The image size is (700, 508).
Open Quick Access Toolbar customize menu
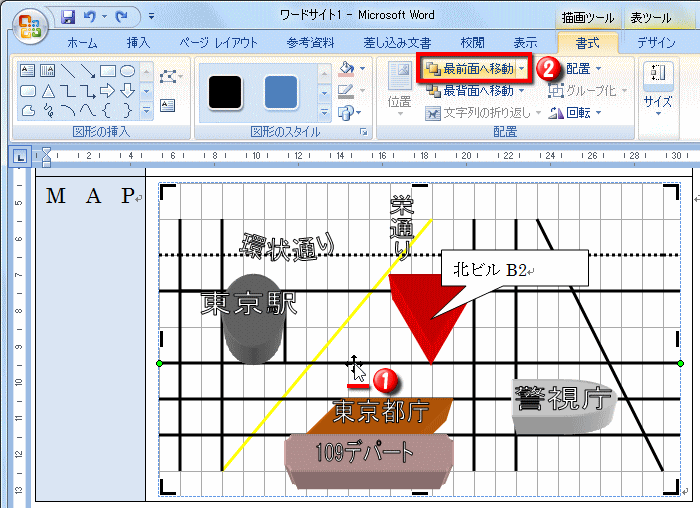[x=151, y=17]
